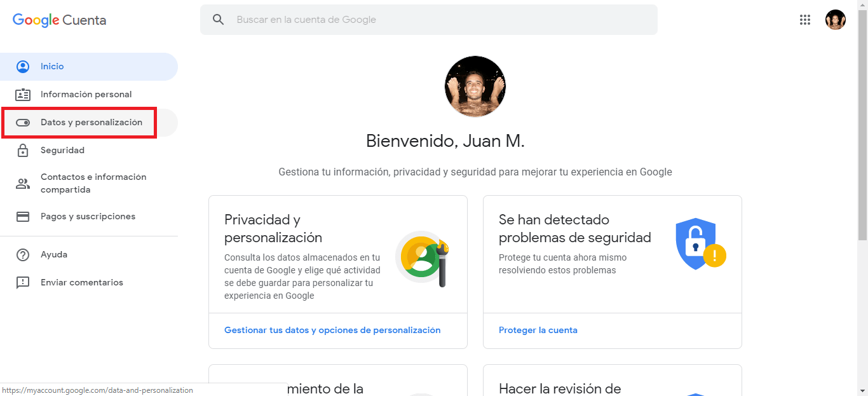Click the Información personal ID card icon
The width and height of the screenshot is (868, 396).
(23, 95)
